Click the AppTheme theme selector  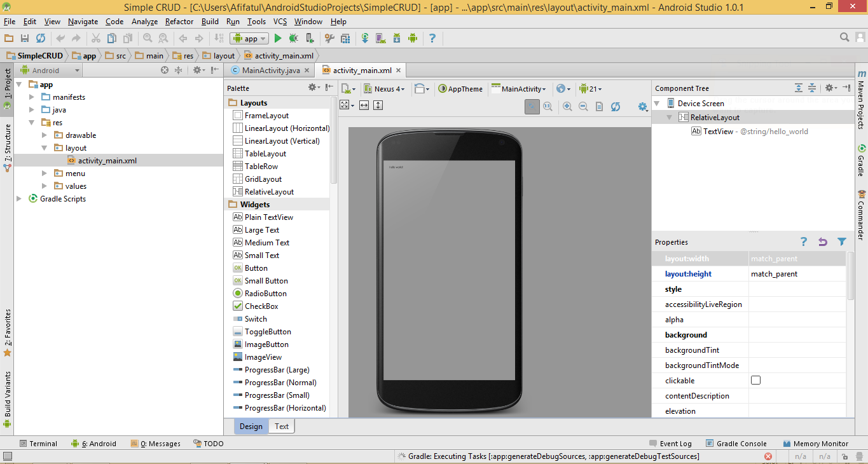click(x=460, y=89)
